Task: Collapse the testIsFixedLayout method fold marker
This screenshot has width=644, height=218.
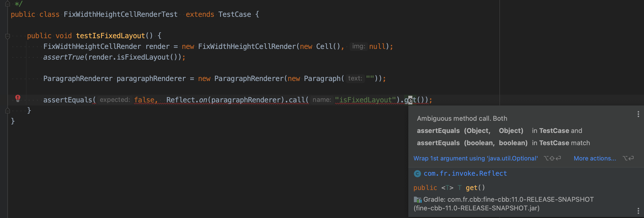Action: coord(8,36)
